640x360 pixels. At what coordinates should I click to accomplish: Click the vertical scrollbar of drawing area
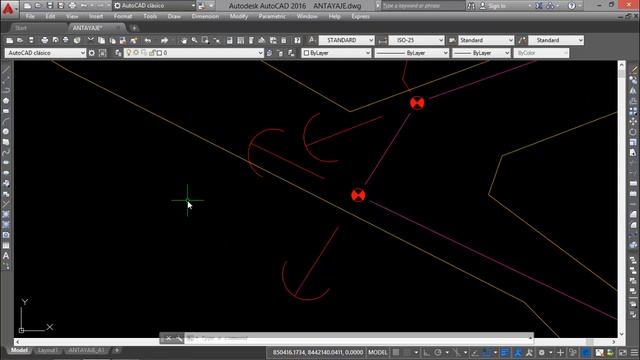(x=622, y=199)
